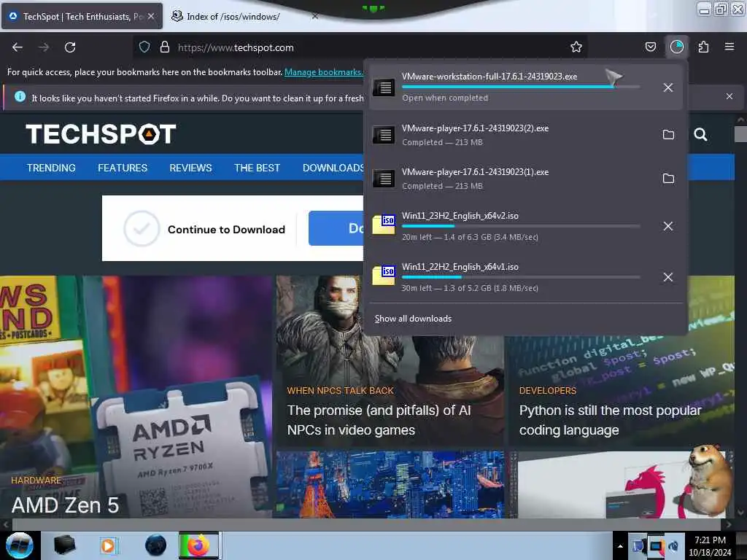
Task: Click the vertical page scrollbar thumb
Action: 740,134
